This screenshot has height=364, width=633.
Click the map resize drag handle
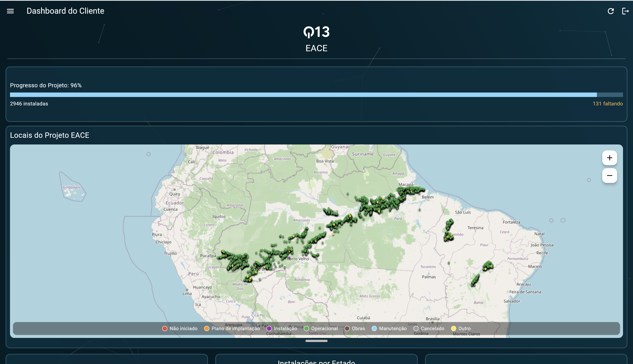pyautogui.click(x=316, y=341)
